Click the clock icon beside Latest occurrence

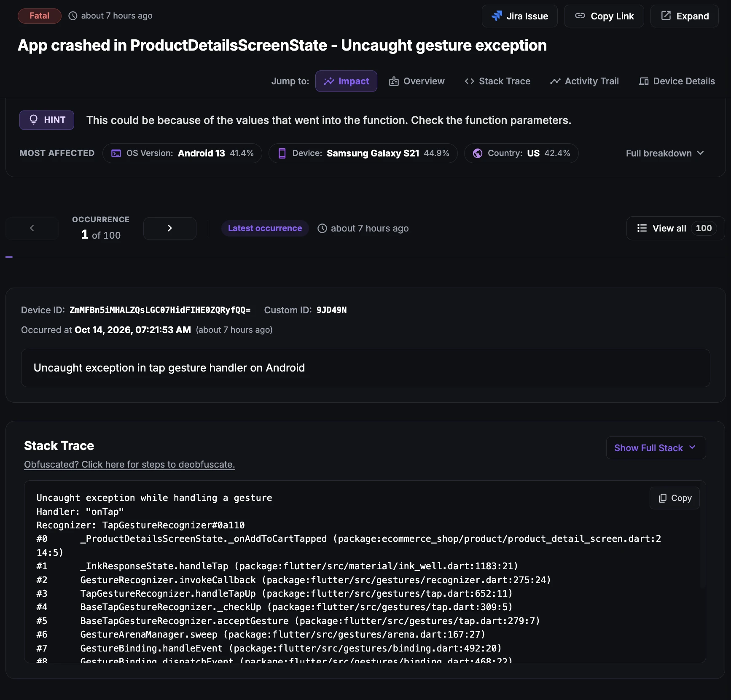click(x=322, y=228)
